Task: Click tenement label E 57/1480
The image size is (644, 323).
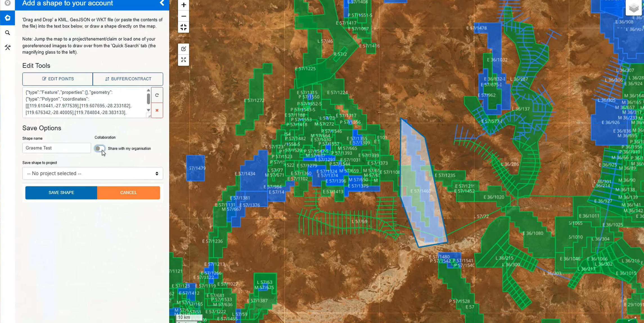Action: (439, 257)
